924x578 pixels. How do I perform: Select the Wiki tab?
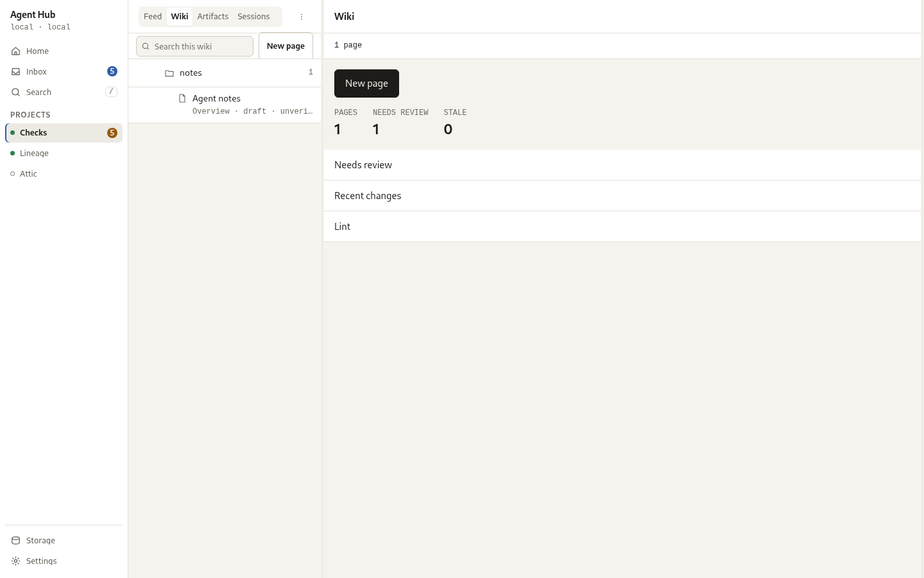click(180, 17)
